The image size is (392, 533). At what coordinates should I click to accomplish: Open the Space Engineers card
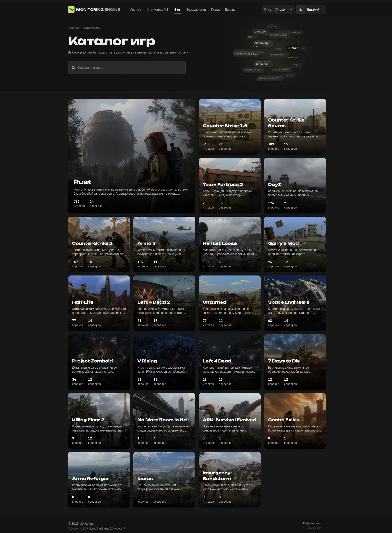tap(295, 303)
